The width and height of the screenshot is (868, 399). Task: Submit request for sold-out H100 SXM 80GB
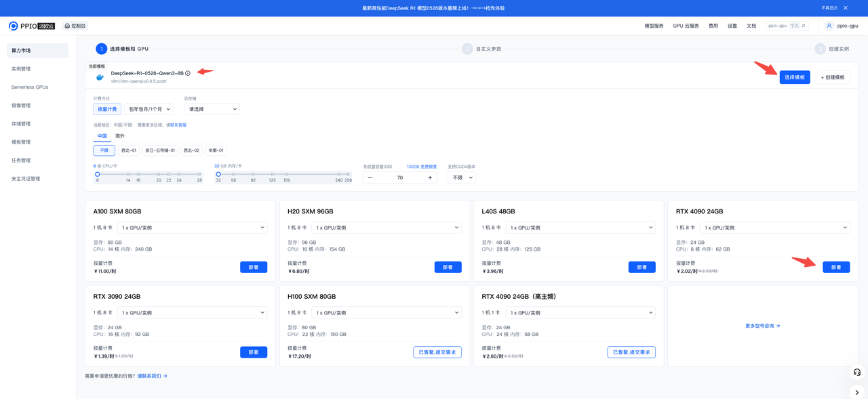[x=437, y=352]
